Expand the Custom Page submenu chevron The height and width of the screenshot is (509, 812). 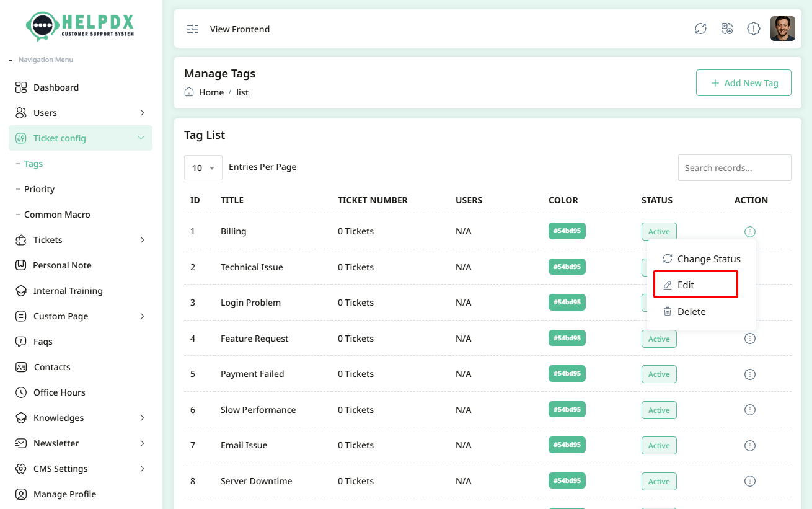[142, 316]
